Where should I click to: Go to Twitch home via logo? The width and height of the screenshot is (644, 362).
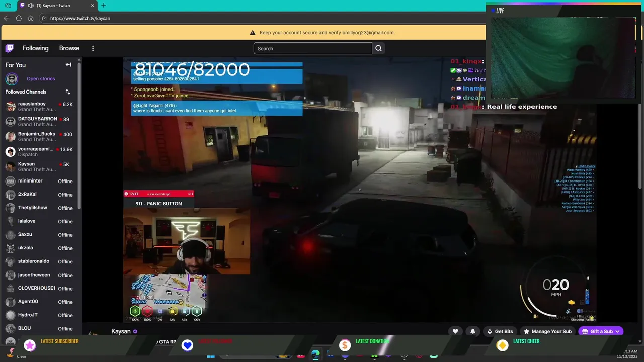(x=10, y=48)
